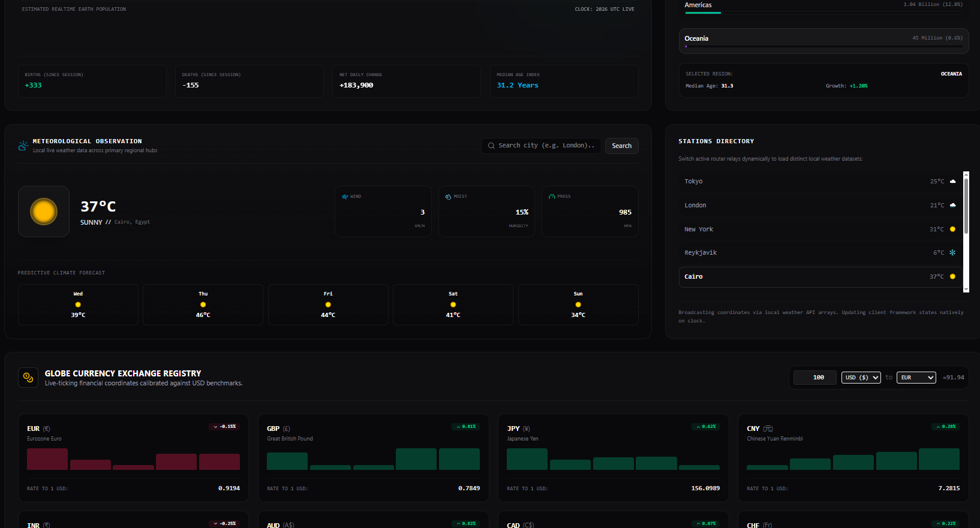Image resolution: width=980 pixels, height=528 pixels.
Task: Click the large sun weather icon
Action: click(x=44, y=212)
